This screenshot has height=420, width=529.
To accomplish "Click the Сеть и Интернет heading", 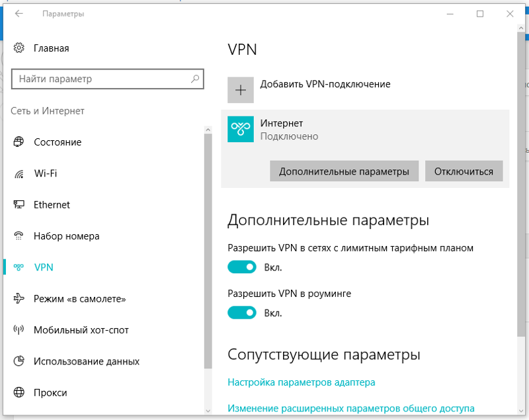I will tap(47, 111).
